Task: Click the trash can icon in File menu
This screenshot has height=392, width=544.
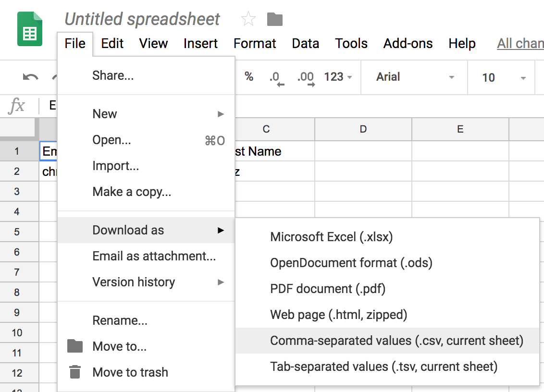Action: 75,371
